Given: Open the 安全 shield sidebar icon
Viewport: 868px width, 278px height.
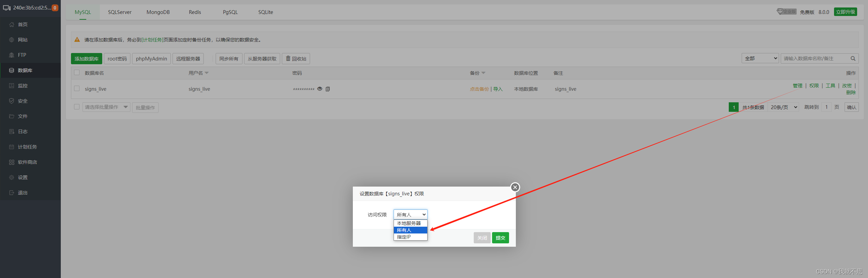Looking at the screenshot, I should pos(12,101).
